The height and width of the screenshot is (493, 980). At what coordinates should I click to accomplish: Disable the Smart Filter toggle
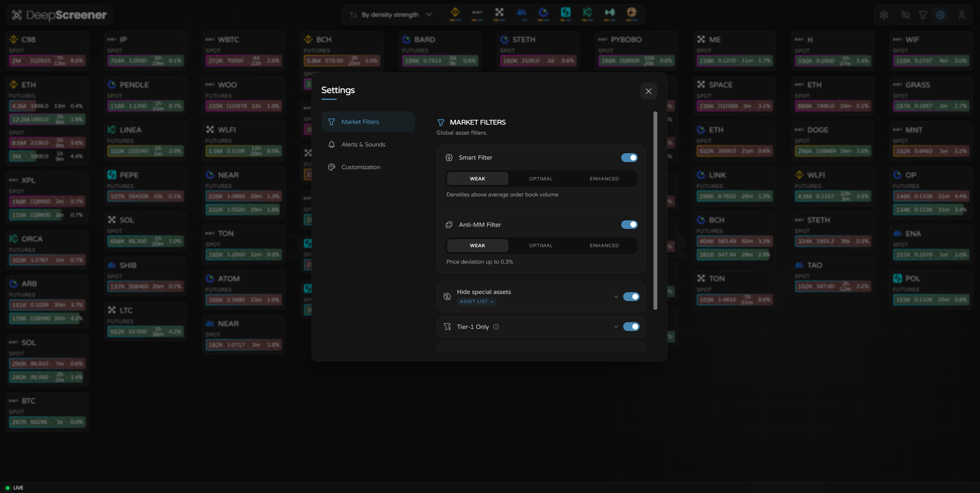click(629, 157)
